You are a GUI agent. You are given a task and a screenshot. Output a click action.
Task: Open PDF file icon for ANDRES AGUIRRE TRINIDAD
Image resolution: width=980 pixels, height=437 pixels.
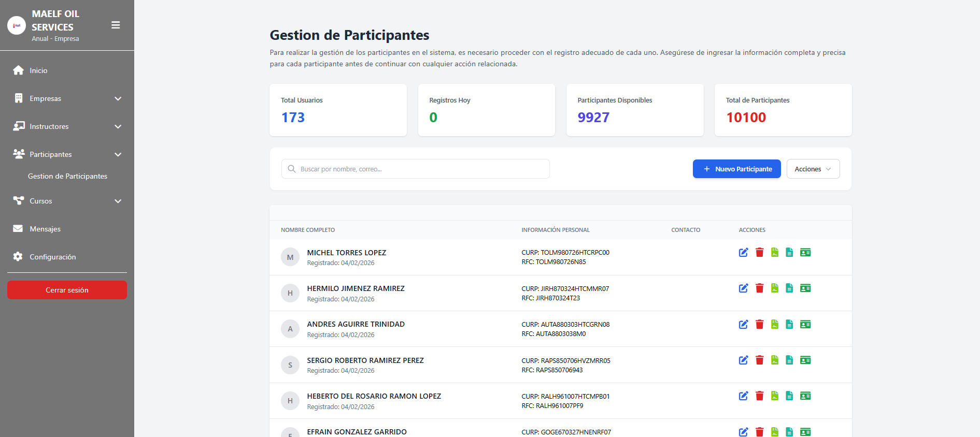(774, 325)
